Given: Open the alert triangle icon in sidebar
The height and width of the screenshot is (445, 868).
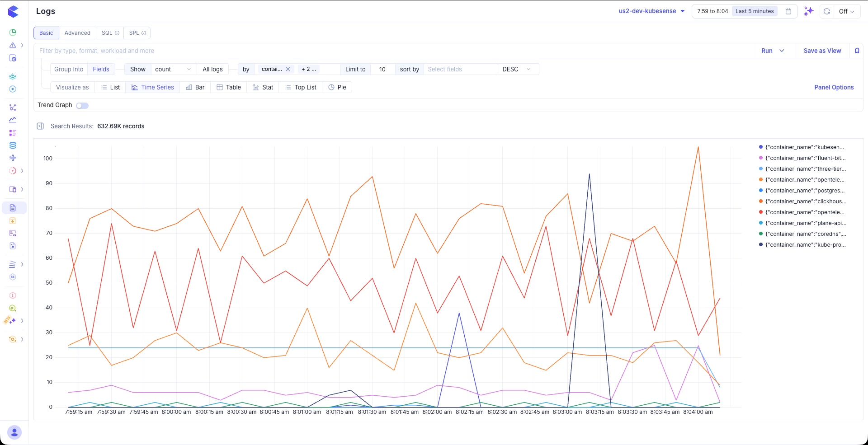Looking at the screenshot, I should (x=13, y=45).
